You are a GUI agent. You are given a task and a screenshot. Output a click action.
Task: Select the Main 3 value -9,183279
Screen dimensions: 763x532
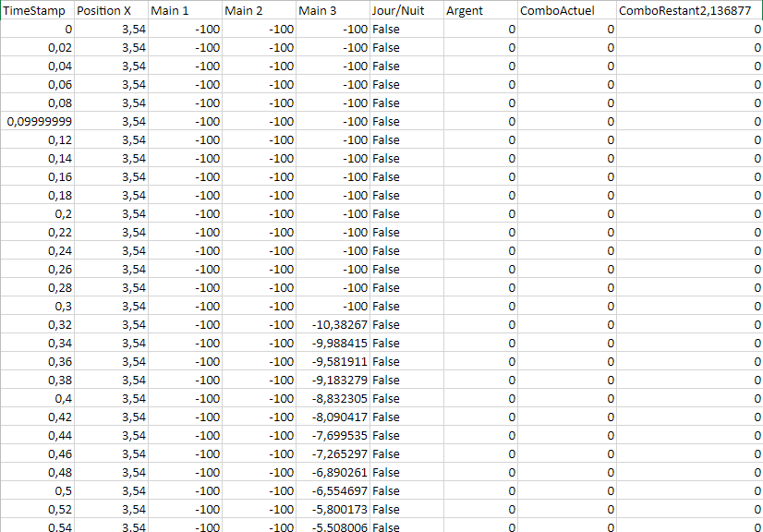[x=333, y=381]
